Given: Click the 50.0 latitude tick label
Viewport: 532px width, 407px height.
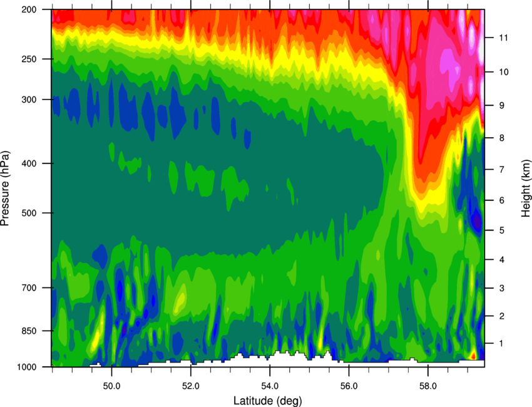Looking at the screenshot, I should [x=111, y=386].
